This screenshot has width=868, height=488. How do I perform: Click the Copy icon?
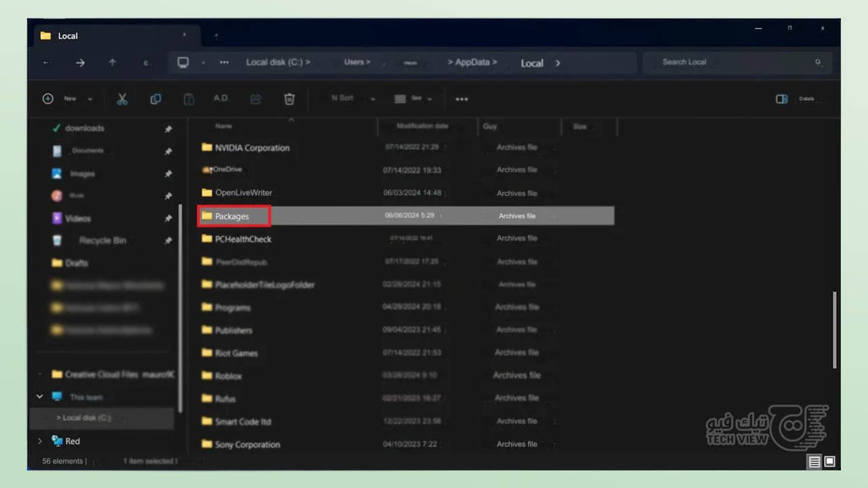click(155, 99)
